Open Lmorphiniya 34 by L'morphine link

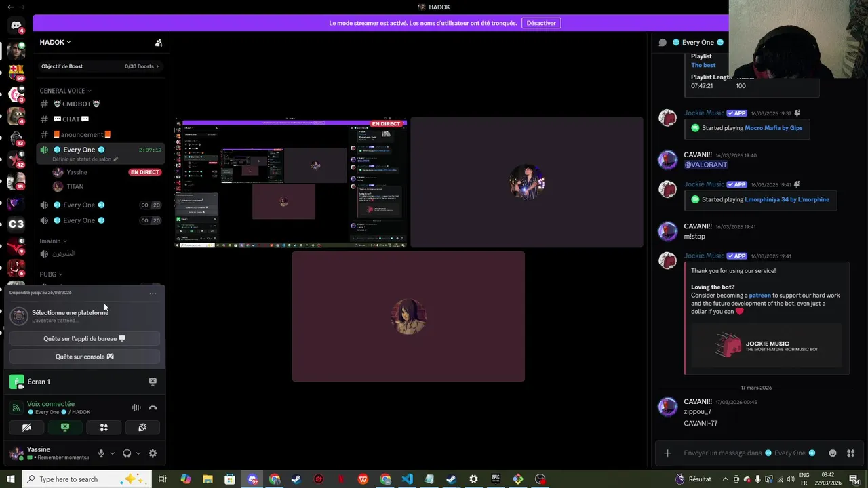[787, 199]
